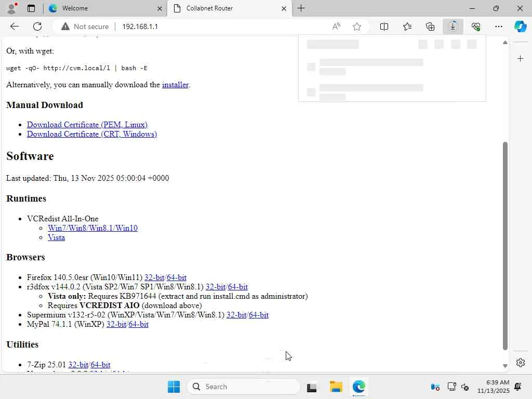
Task: Close the Welcome tab
Action: click(x=159, y=8)
